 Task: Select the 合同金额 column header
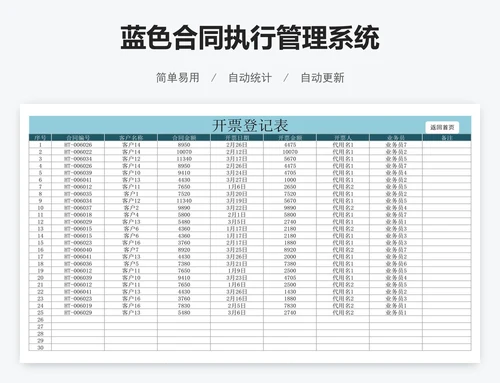click(184, 138)
